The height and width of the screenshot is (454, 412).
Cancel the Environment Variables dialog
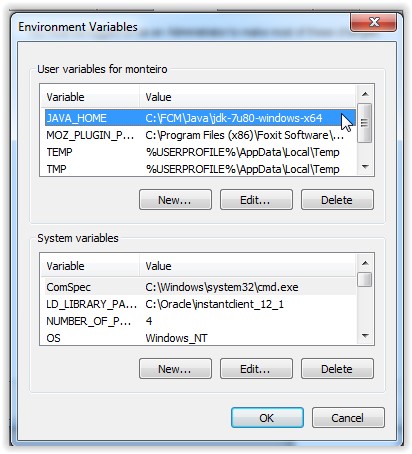(348, 417)
